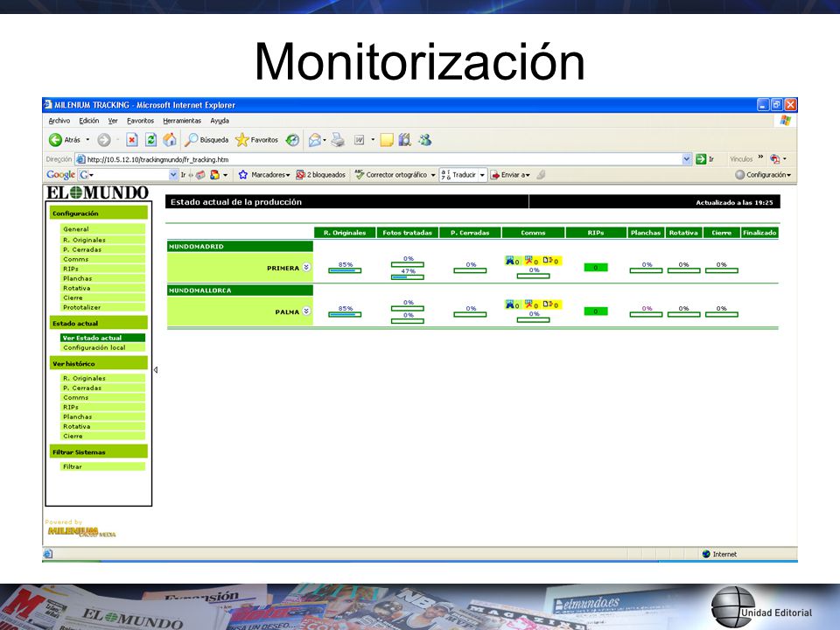Click the blue Comms icon in PALMA row

point(509,304)
